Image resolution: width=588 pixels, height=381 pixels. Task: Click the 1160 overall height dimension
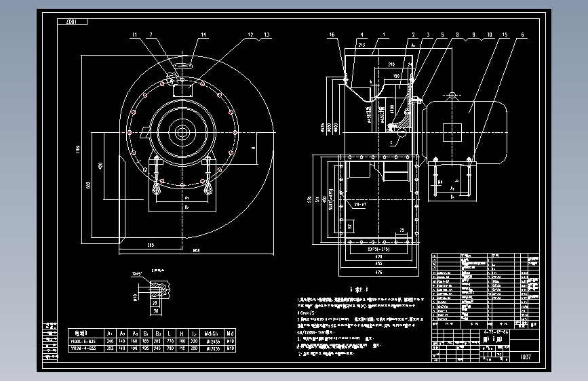[77, 150]
